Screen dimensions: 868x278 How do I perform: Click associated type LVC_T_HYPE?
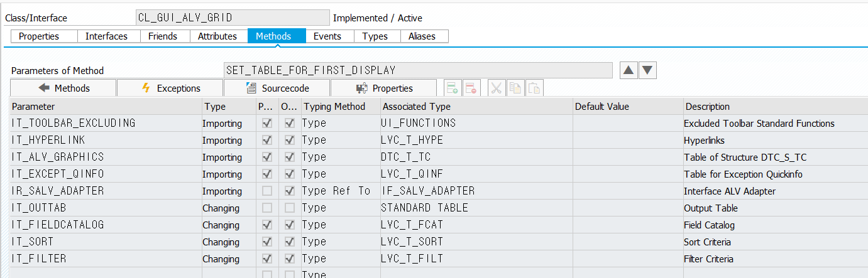coord(476,140)
